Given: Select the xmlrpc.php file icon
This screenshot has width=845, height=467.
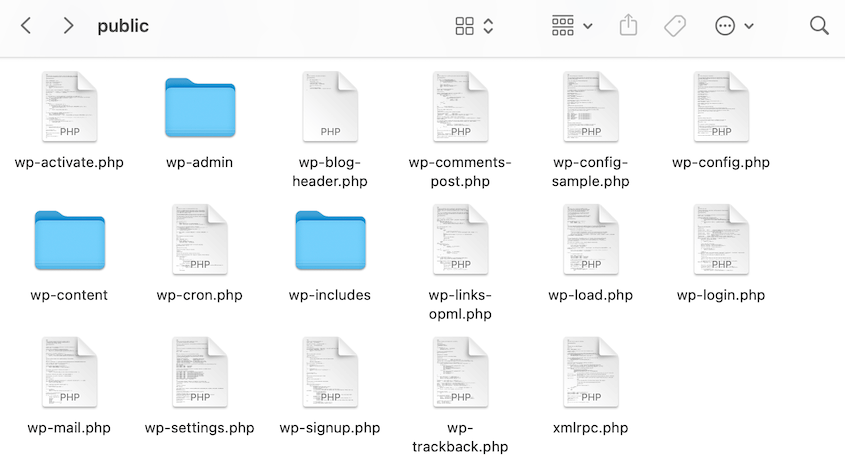Looking at the screenshot, I should [591, 372].
